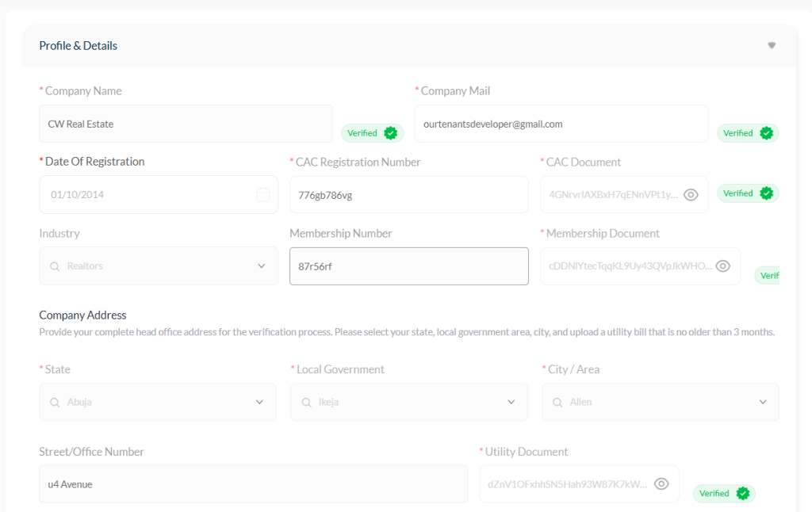Click Verified badge next to Company Name
The height and width of the screenshot is (512, 812).
(x=372, y=133)
